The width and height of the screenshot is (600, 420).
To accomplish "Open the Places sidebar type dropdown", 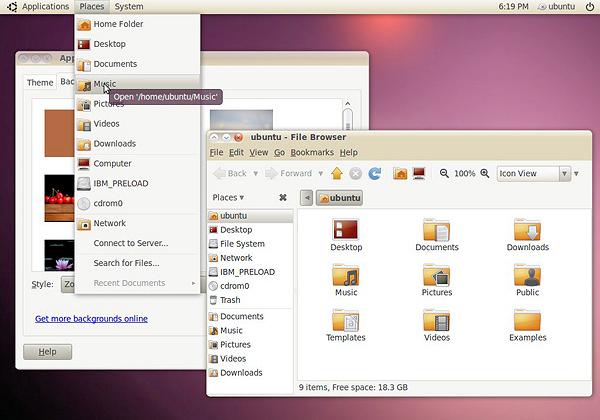I will 228,197.
